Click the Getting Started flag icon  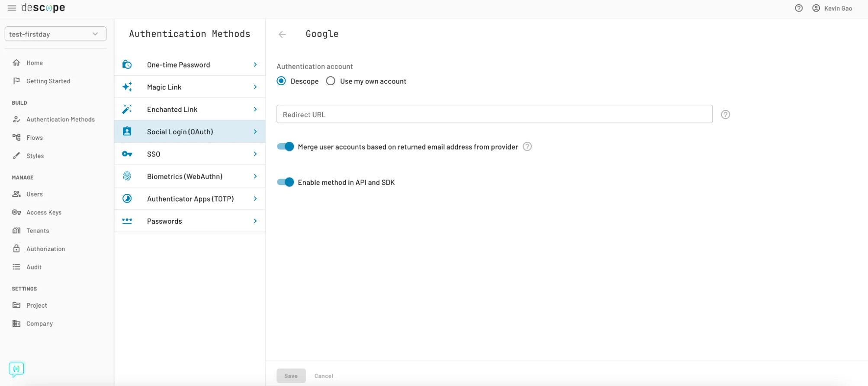click(16, 81)
